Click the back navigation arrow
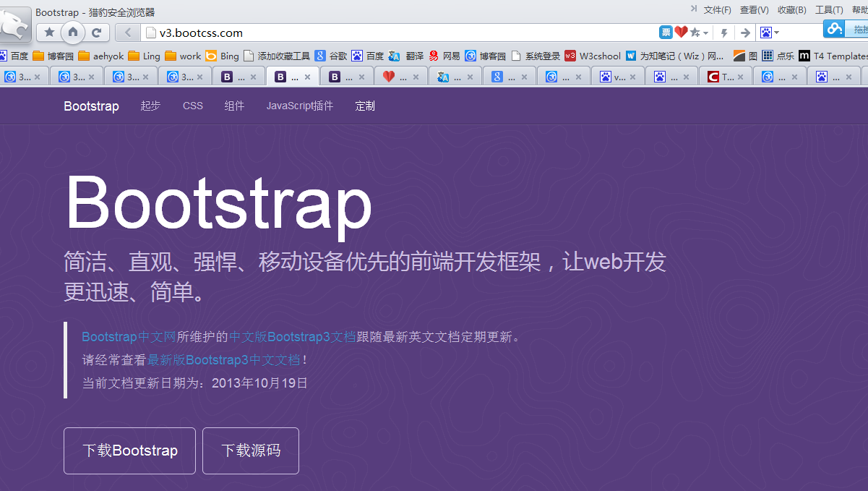Viewport: 868px width, 491px height. tap(128, 33)
